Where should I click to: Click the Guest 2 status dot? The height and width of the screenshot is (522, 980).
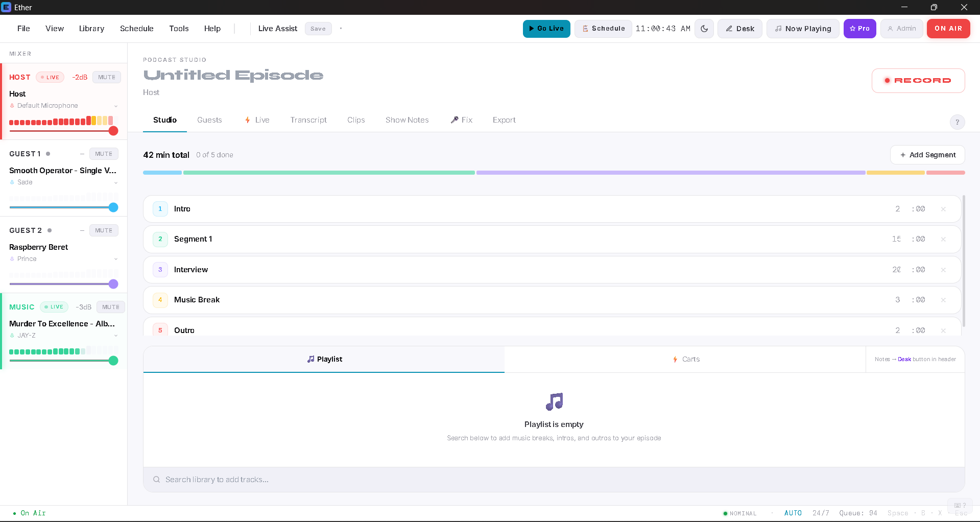point(50,230)
